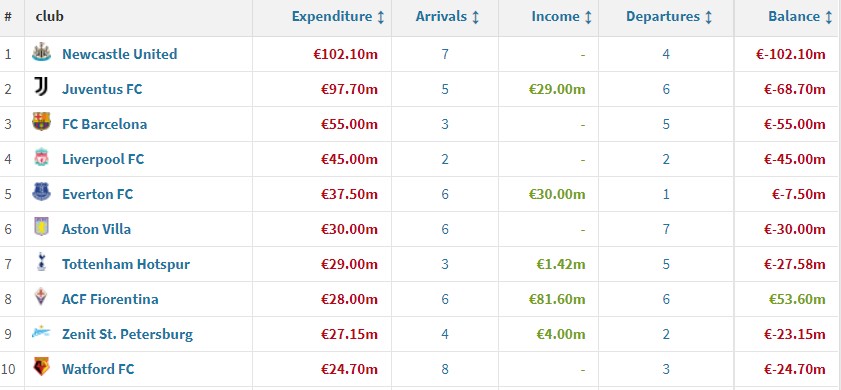Image resolution: width=841 pixels, height=390 pixels.
Task: Click the Juventus FC logo icon
Action: [x=41, y=87]
